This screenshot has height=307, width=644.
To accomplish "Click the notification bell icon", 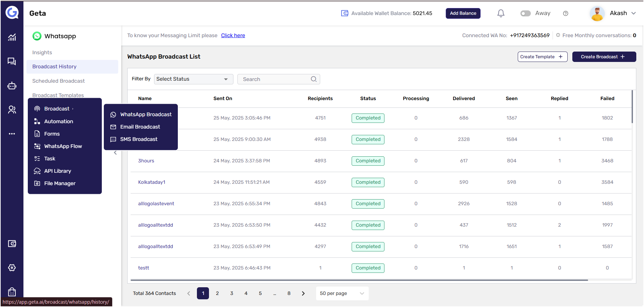I will (501, 13).
